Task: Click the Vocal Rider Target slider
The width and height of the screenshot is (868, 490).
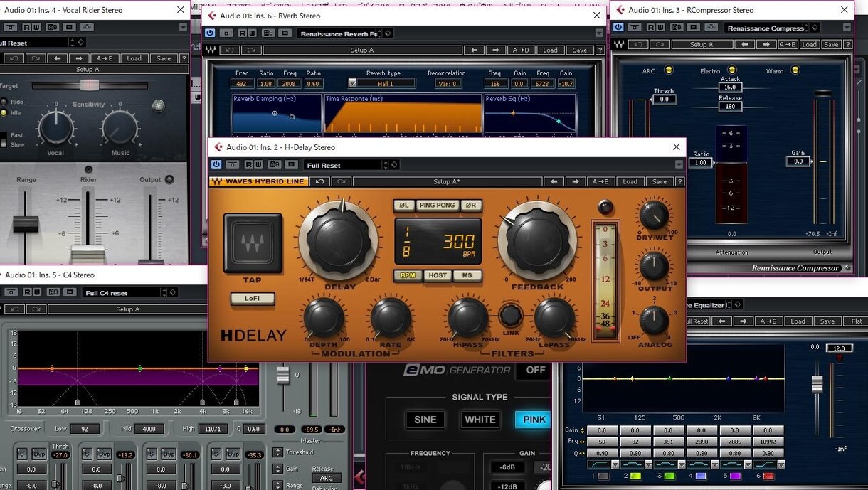Action: pos(89,85)
